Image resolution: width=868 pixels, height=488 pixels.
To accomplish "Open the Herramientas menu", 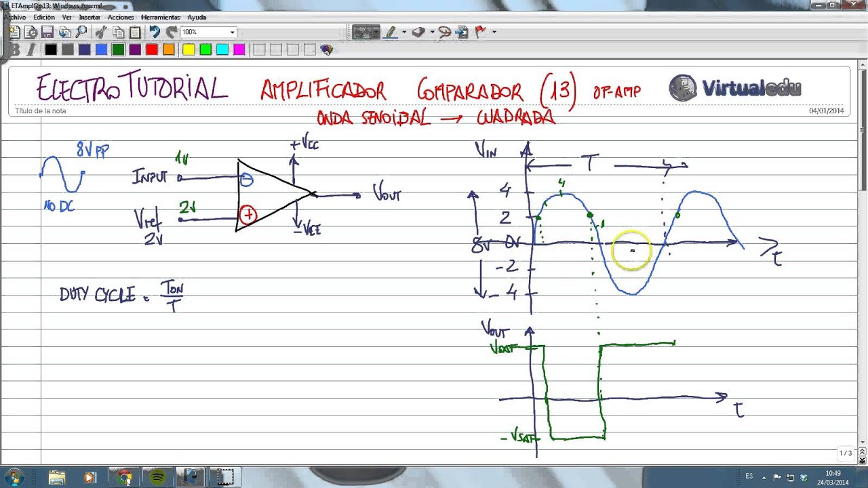I will [x=161, y=17].
